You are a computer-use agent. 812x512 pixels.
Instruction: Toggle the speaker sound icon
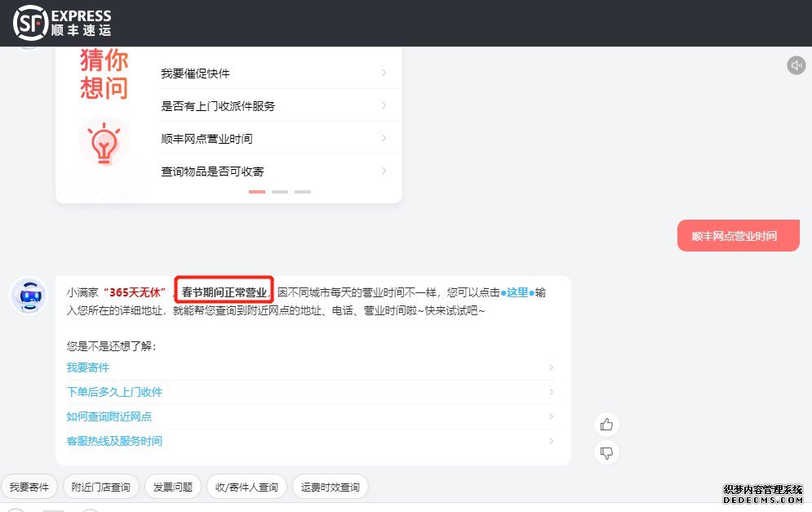coord(796,65)
